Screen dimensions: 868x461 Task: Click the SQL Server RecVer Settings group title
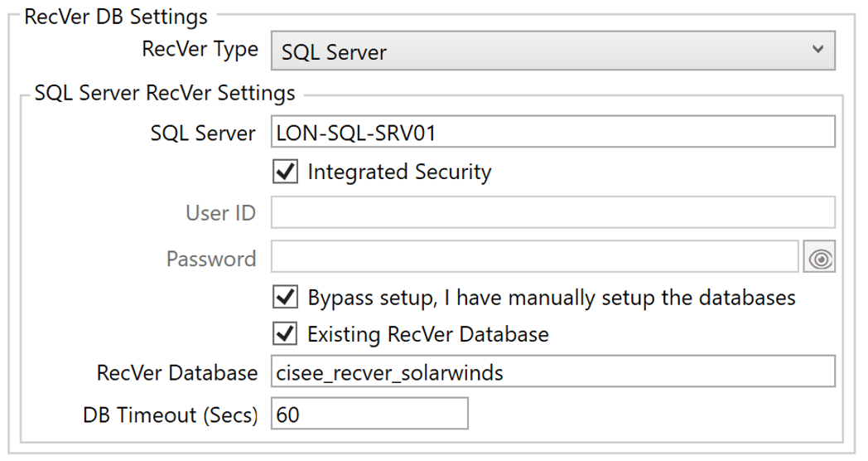point(165,93)
